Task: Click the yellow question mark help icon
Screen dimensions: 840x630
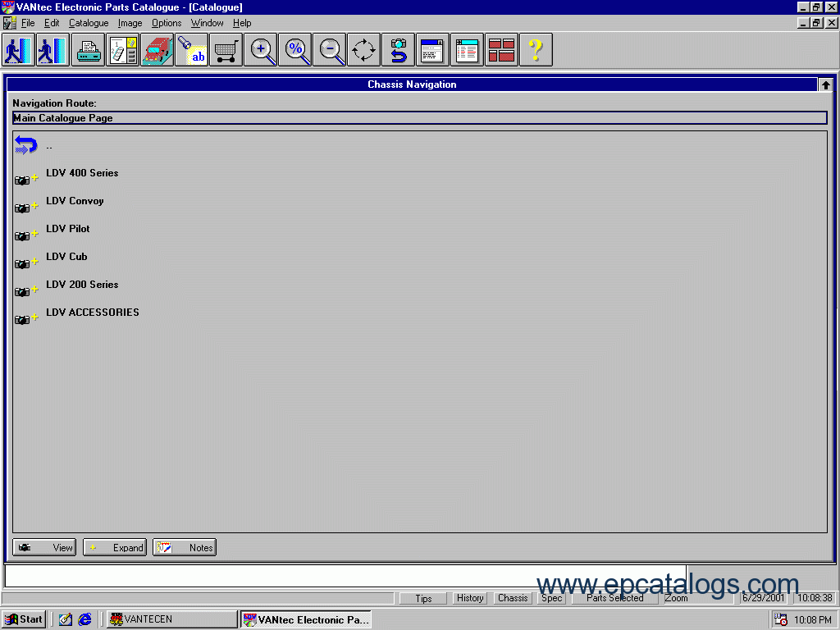Action: coord(536,50)
